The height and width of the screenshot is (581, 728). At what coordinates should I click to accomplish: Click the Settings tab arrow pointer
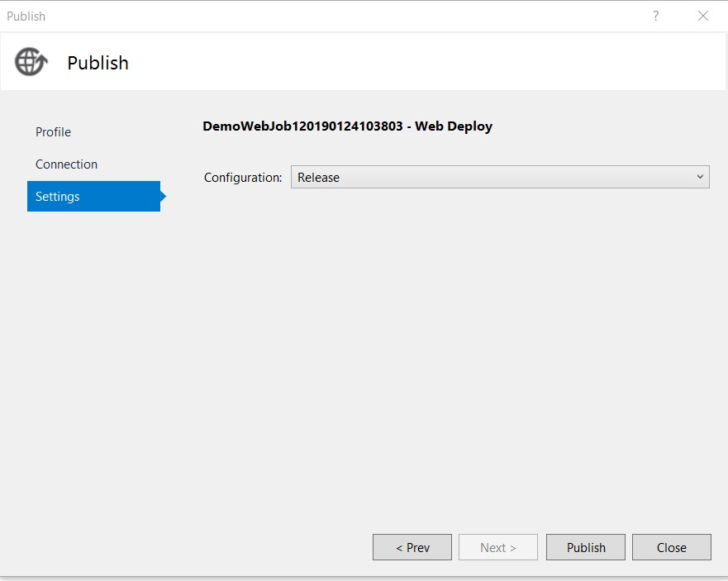point(164,197)
